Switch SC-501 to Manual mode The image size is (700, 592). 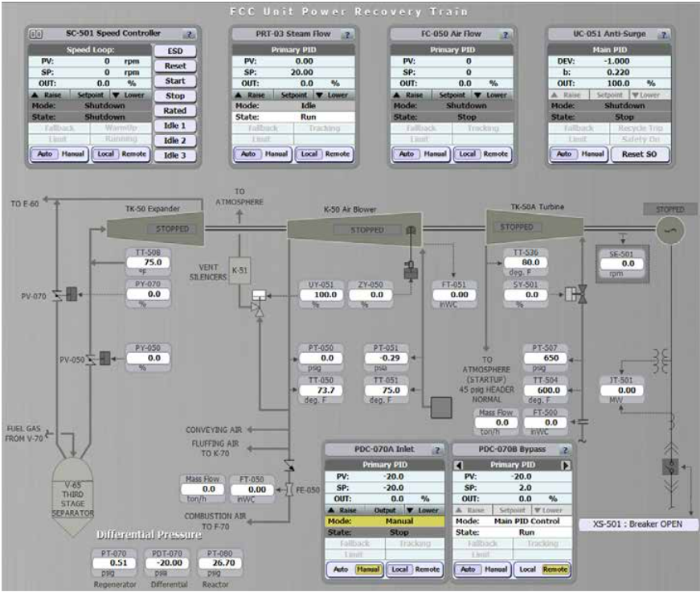(73, 154)
